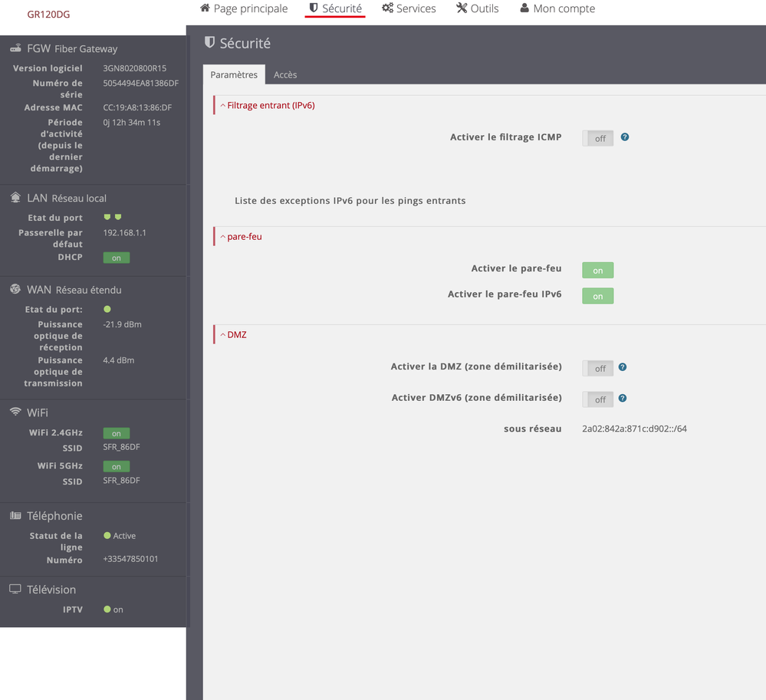Click the Télévision monitor icon
Viewport: 766px width, 700px height.
pos(15,589)
